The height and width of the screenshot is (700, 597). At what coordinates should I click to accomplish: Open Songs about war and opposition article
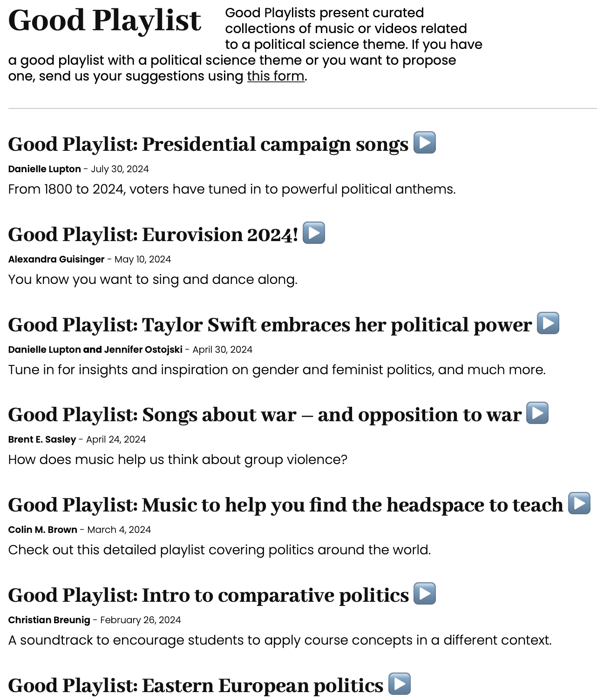click(x=264, y=415)
